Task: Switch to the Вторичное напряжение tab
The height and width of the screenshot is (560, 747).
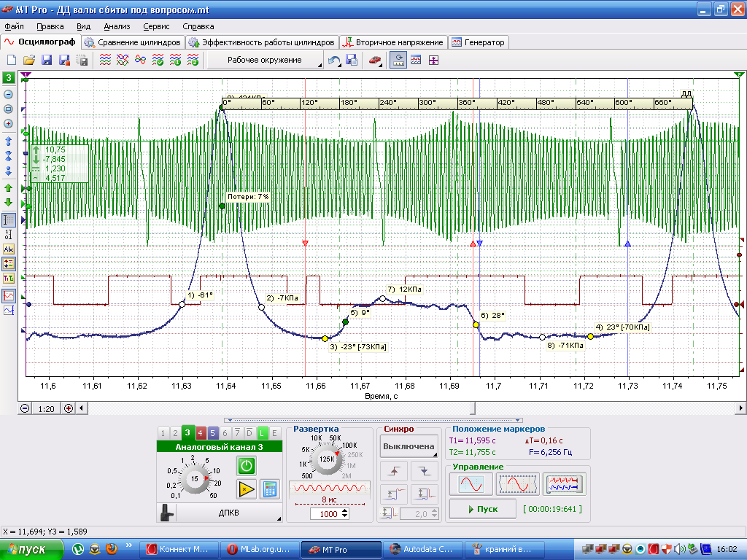Action: [394, 42]
